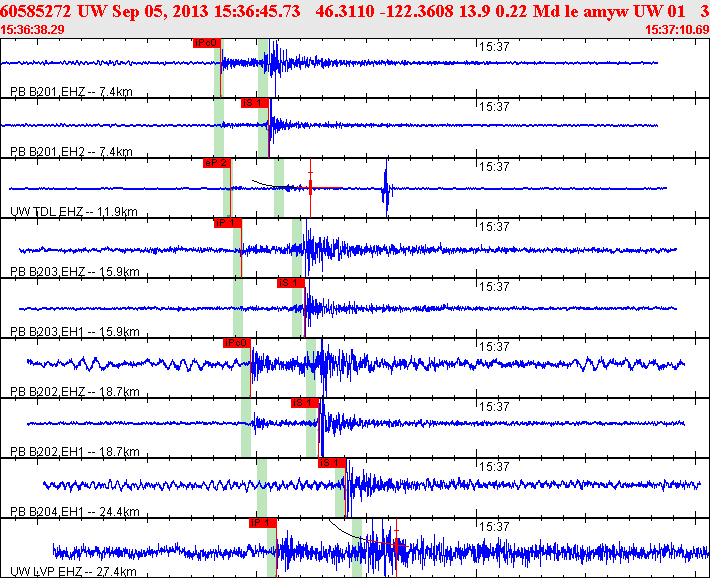Image resolution: width=710 pixels, height=578 pixels.
Task: Select the PB B203.EH1 -- 15.9km trace label
Action: (75, 332)
